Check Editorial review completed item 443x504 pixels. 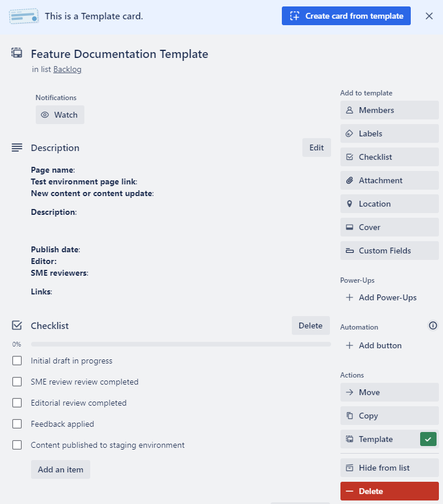point(17,403)
